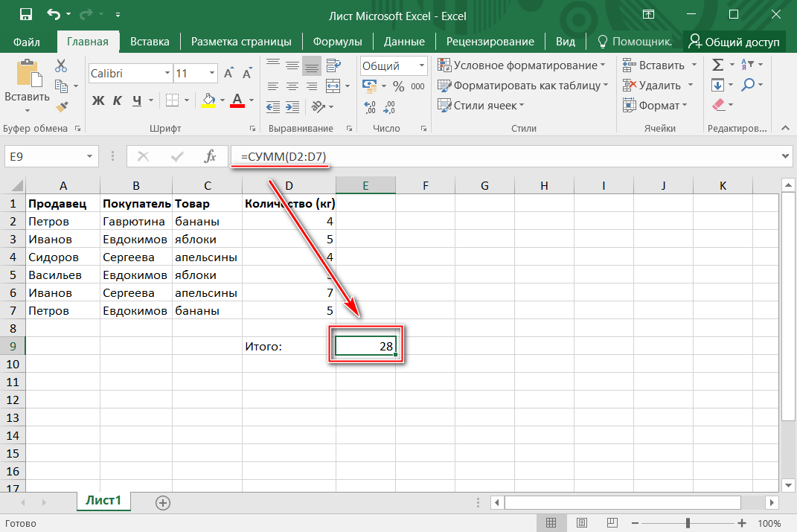Open the Общий number format dropdown

(x=422, y=66)
